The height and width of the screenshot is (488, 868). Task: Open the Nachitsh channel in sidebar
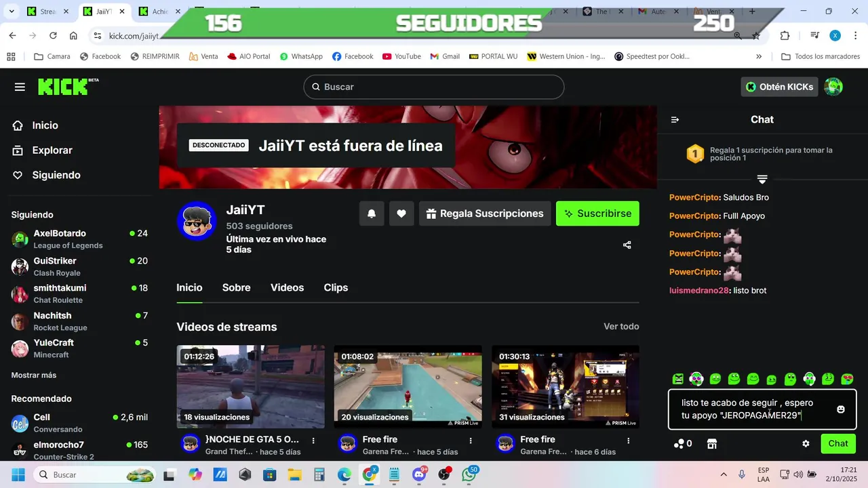[x=79, y=321]
